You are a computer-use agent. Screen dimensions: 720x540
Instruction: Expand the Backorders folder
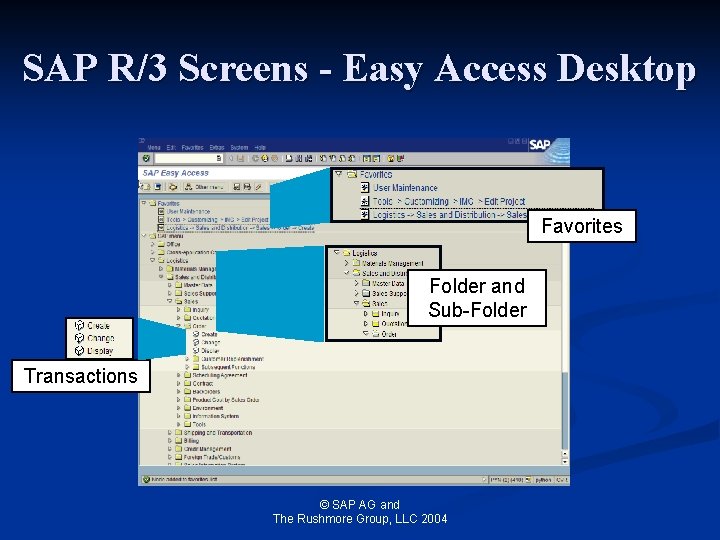[x=179, y=392]
